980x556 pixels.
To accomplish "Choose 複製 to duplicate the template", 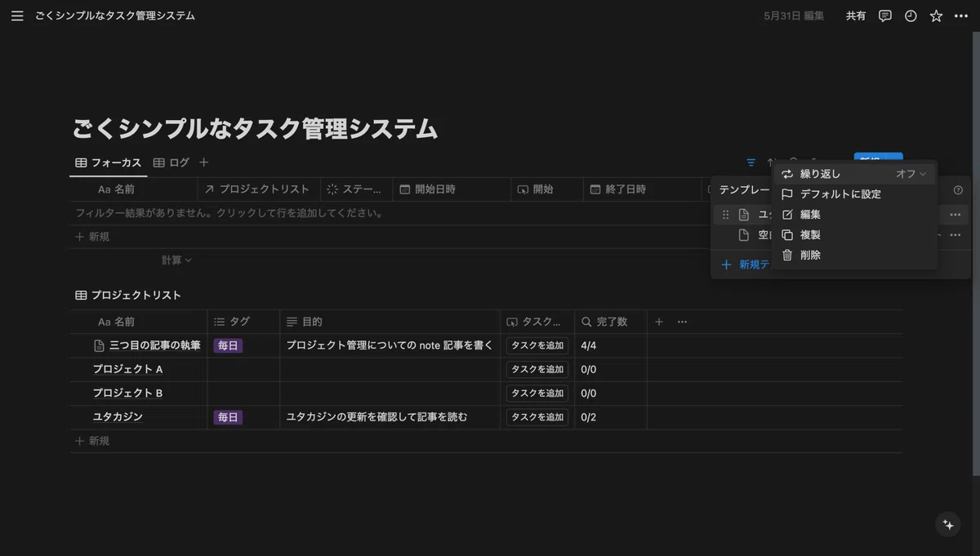I will [x=855, y=235].
